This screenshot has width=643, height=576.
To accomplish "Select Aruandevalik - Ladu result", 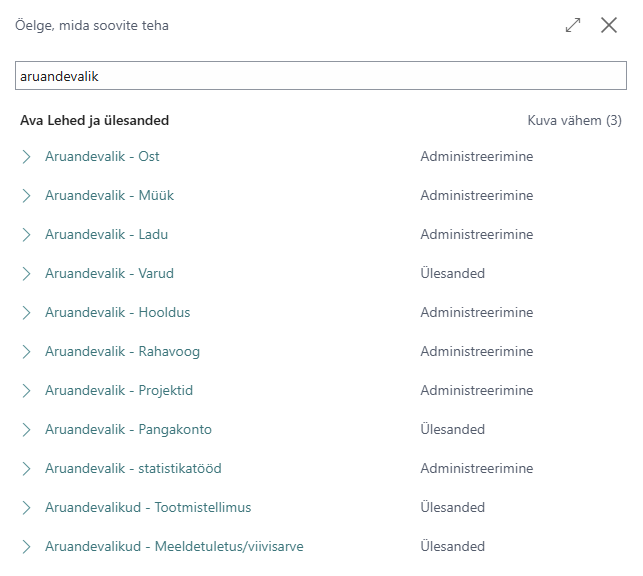I will (107, 234).
